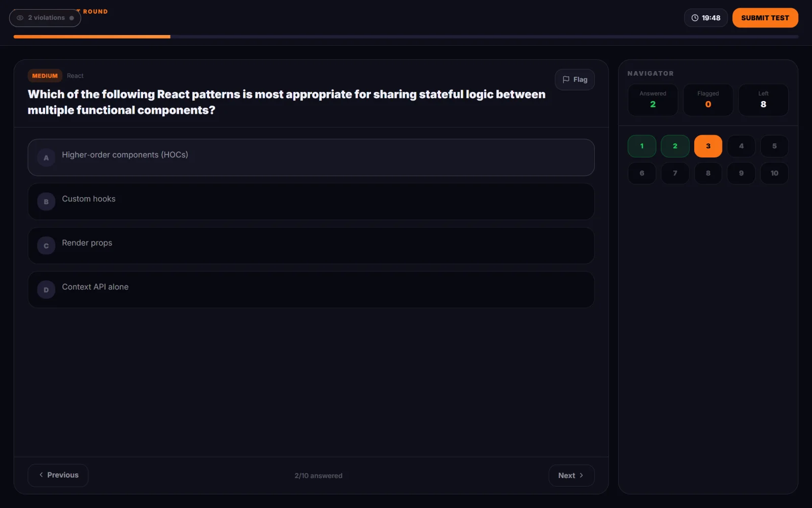Click the Submit Test button
The height and width of the screenshot is (508, 812).
click(x=765, y=18)
